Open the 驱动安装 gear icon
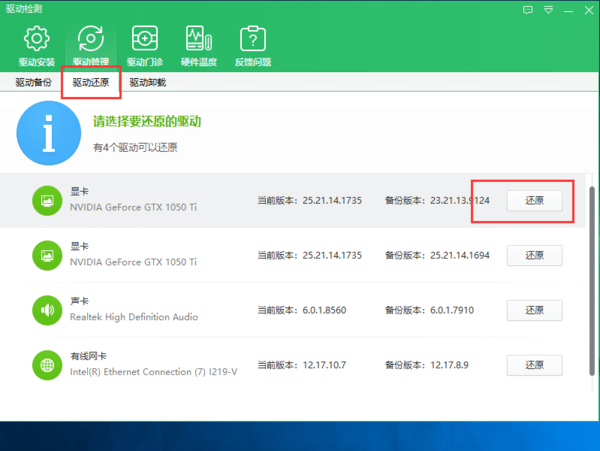Image resolution: width=600 pixels, height=451 pixels. [x=36, y=40]
